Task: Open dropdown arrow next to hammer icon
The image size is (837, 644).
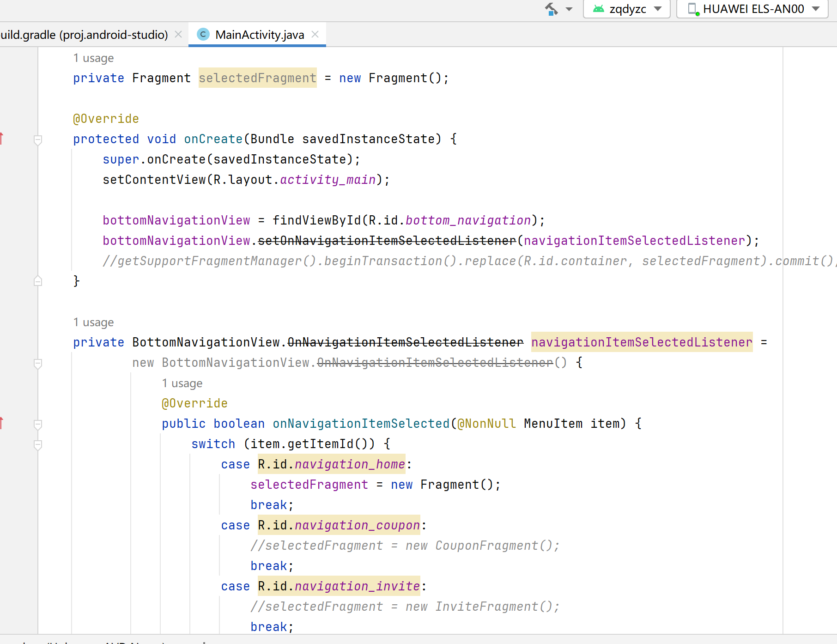Action: pos(569,9)
